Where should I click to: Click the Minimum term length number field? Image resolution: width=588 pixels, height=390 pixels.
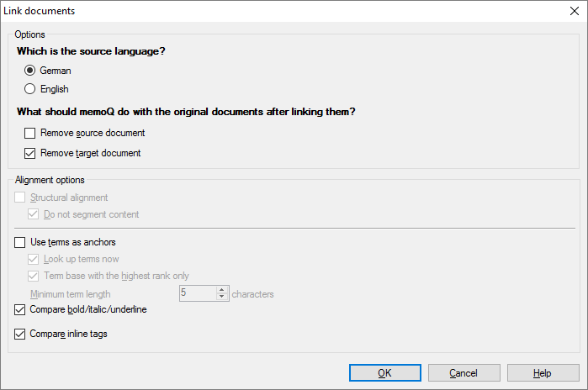click(197, 293)
